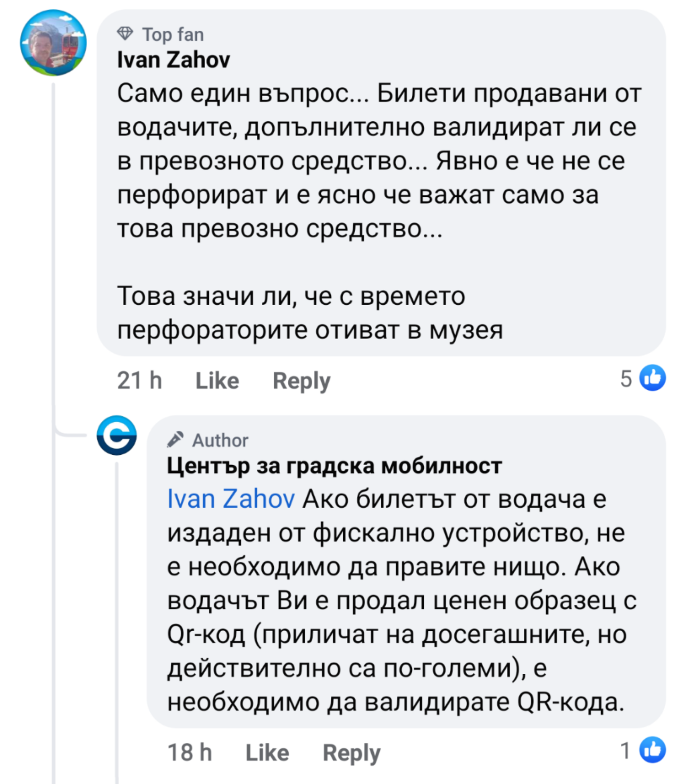Open Ivan Zahov's profile picture

pyautogui.click(x=53, y=43)
